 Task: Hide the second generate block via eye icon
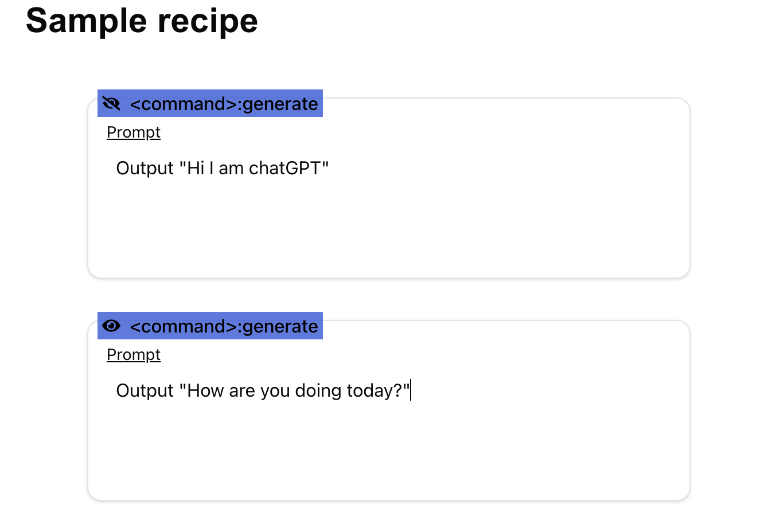click(111, 326)
